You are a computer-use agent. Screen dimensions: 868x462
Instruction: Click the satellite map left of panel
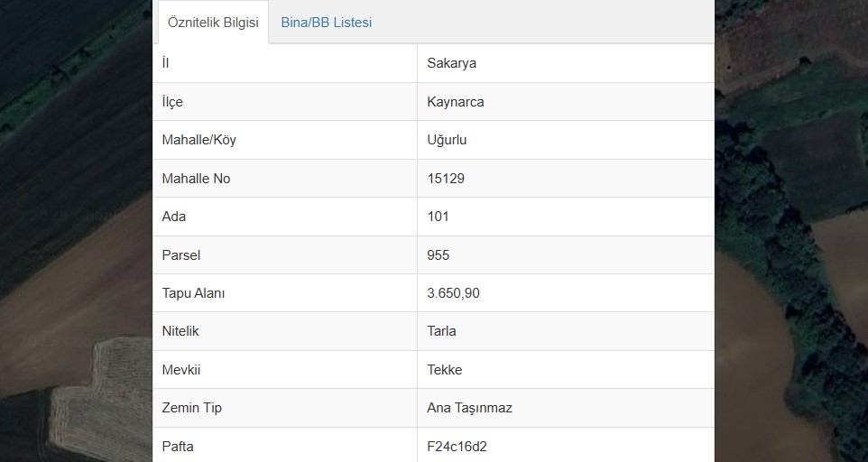76,231
